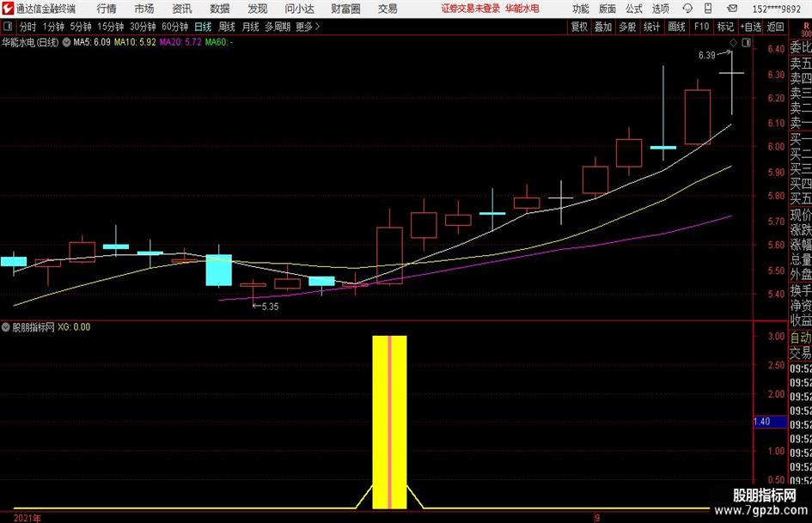Open the 资讯 menu
The width and height of the screenshot is (812, 523).
pos(182,9)
